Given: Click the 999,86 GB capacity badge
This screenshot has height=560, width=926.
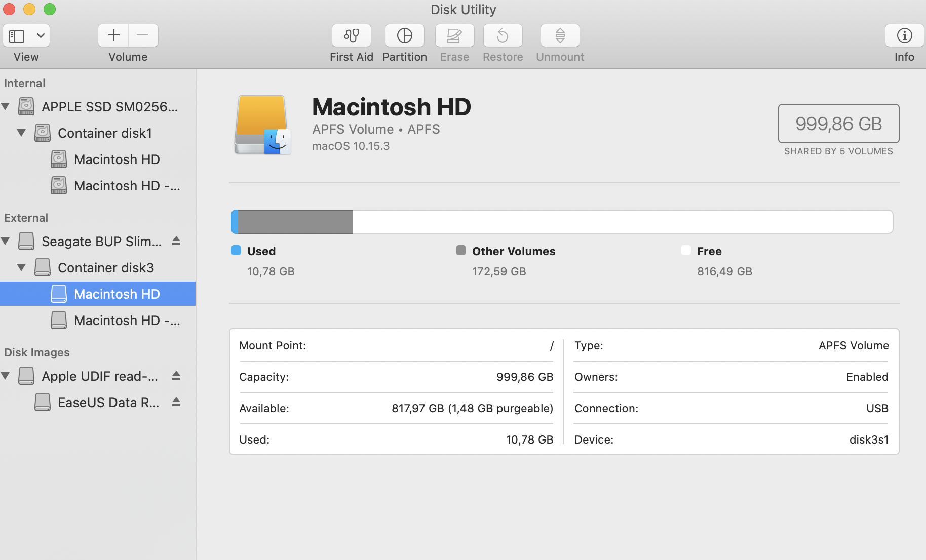Looking at the screenshot, I should coord(838,124).
